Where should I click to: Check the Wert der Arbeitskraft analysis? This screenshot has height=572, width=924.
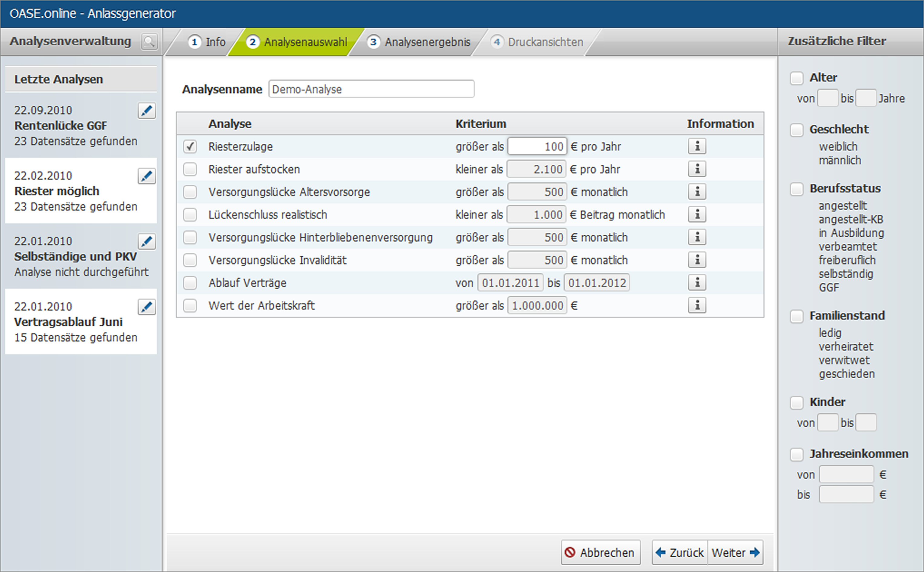(x=190, y=305)
